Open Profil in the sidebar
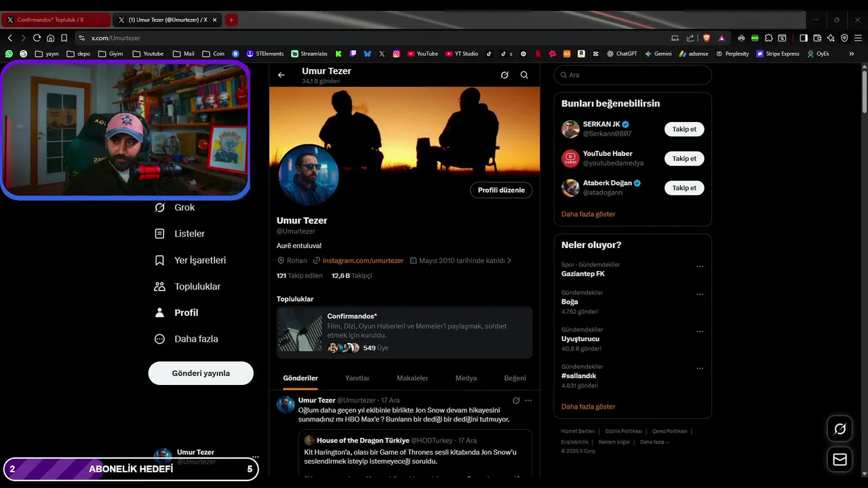This screenshot has height=488, width=868. 176,312
